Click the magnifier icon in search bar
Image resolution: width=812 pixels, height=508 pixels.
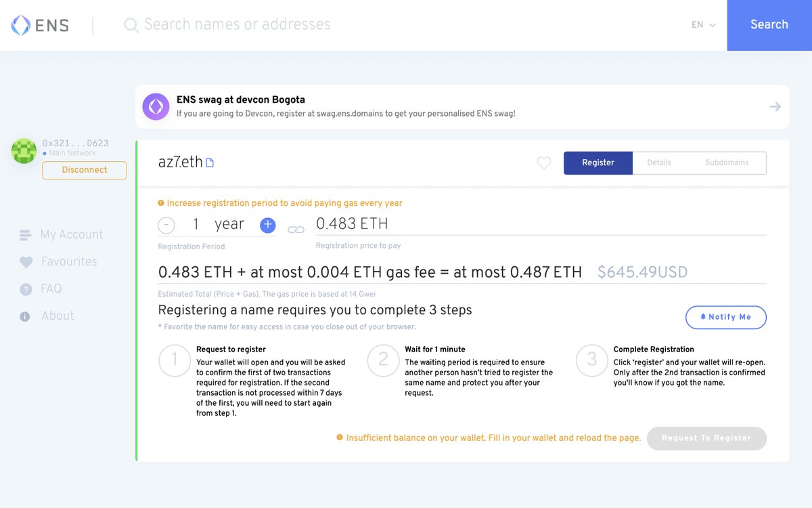(131, 25)
